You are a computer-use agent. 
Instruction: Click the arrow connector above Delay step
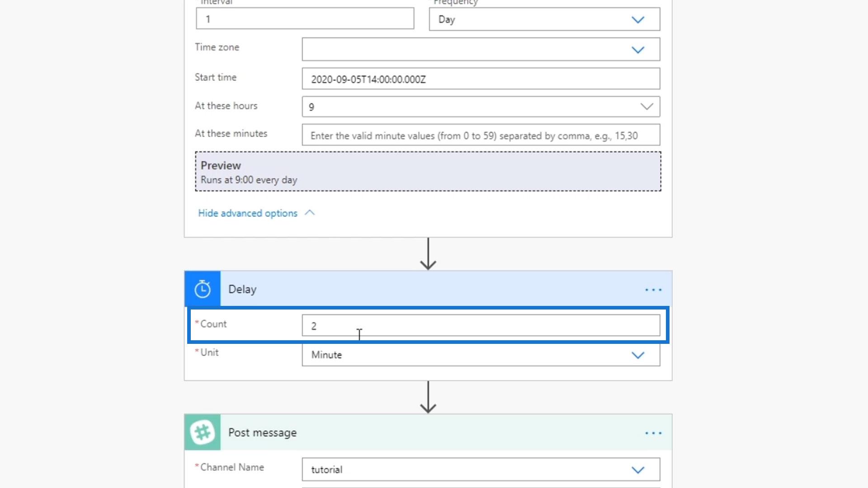click(x=428, y=254)
